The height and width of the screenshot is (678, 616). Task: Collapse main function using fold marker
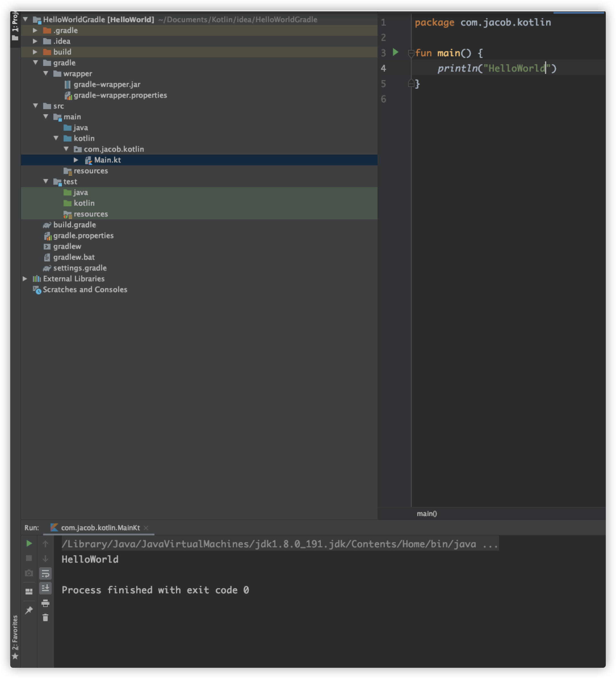tap(411, 53)
